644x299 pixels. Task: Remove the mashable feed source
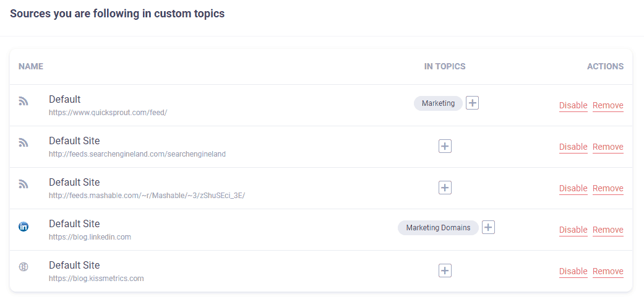tap(608, 189)
